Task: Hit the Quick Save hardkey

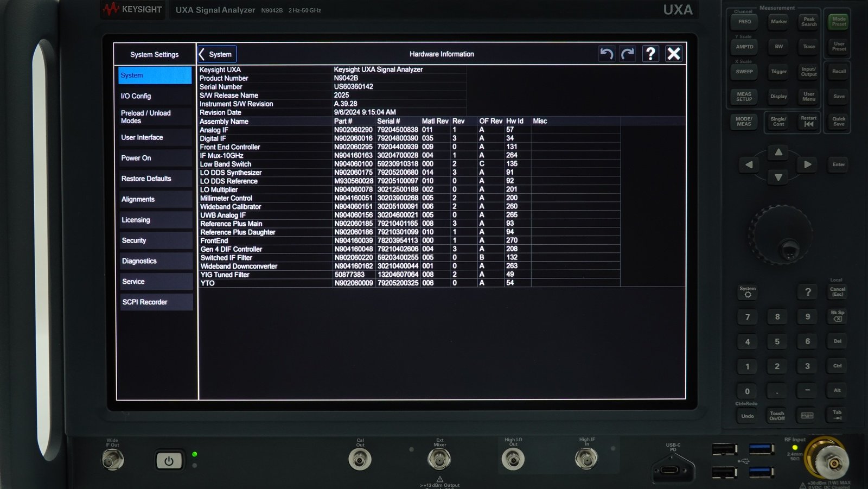Action: (839, 122)
